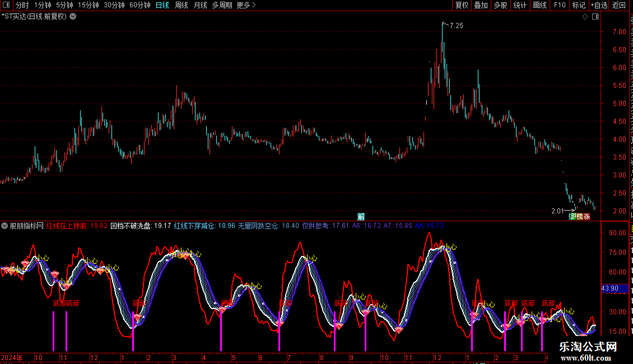Open 多股 multi-stock view
Image resolution: width=633 pixels, height=364 pixels.
(x=501, y=5)
